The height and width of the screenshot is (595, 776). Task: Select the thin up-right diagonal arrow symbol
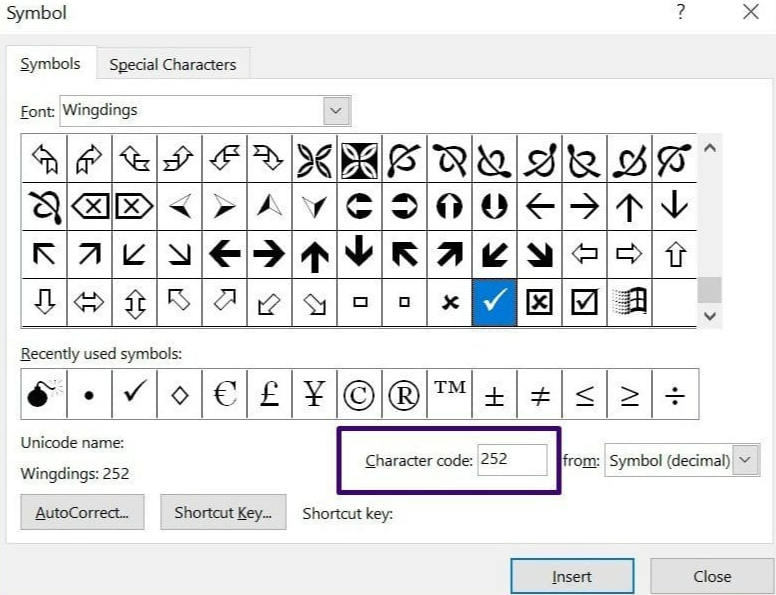[90, 254]
